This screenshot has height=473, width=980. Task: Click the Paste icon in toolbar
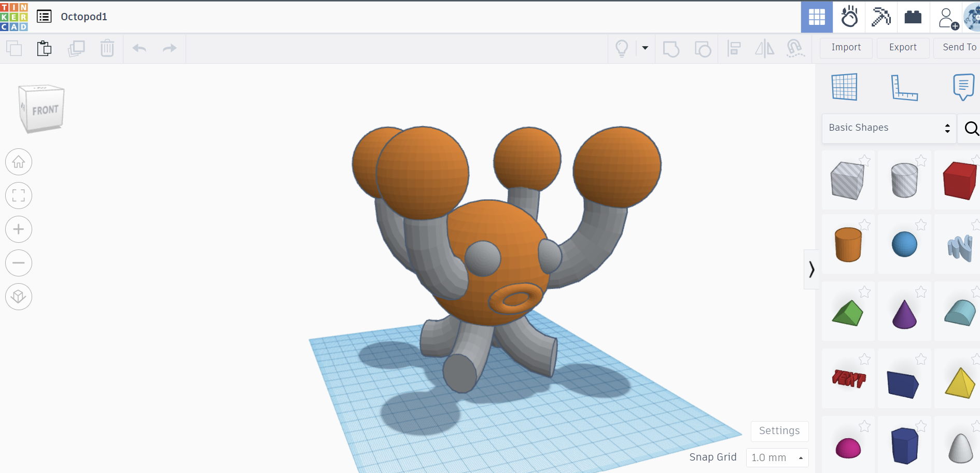click(x=45, y=48)
